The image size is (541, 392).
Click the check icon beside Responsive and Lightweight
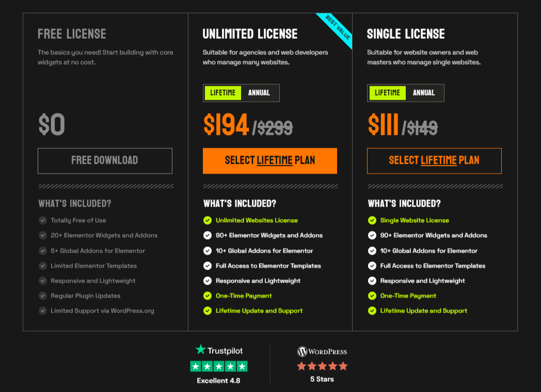tap(207, 280)
